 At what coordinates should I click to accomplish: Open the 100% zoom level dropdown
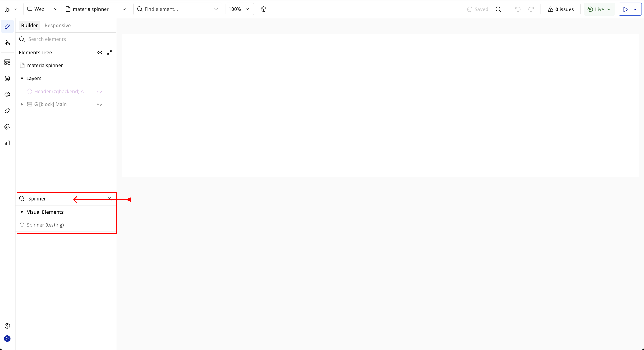(x=239, y=9)
